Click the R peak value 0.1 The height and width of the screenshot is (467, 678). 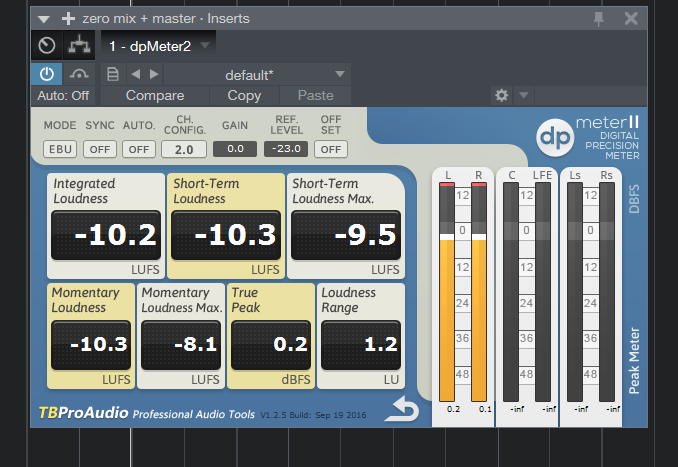(x=485, y=409)
